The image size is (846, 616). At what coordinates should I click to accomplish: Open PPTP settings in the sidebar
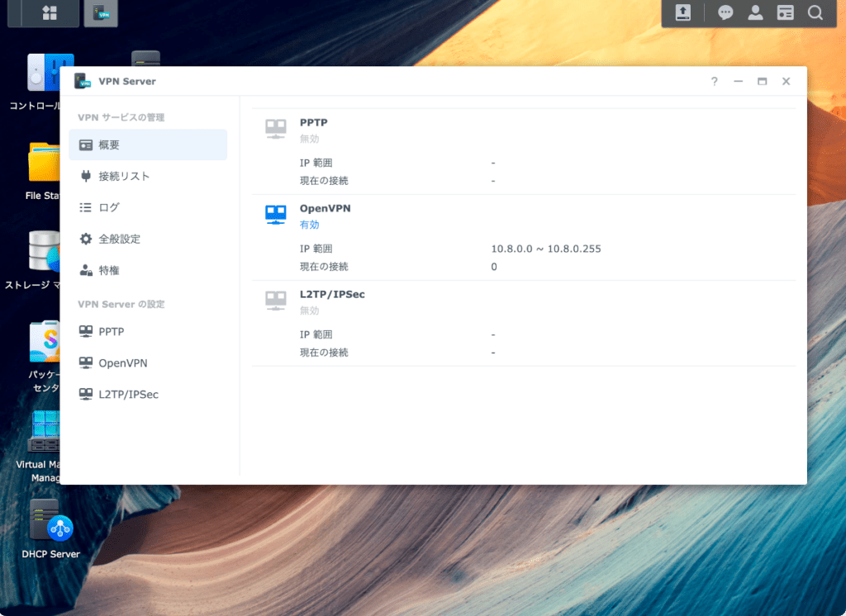(x=148, y=331)
